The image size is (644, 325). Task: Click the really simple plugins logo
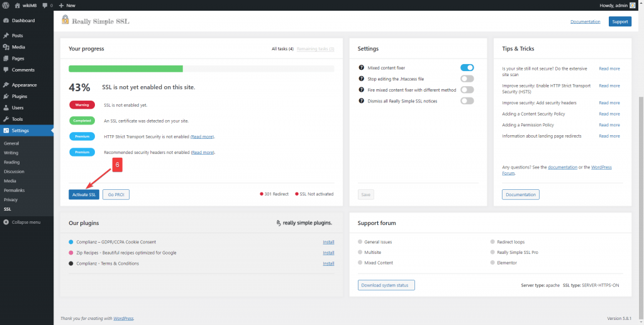pos(304,223)
